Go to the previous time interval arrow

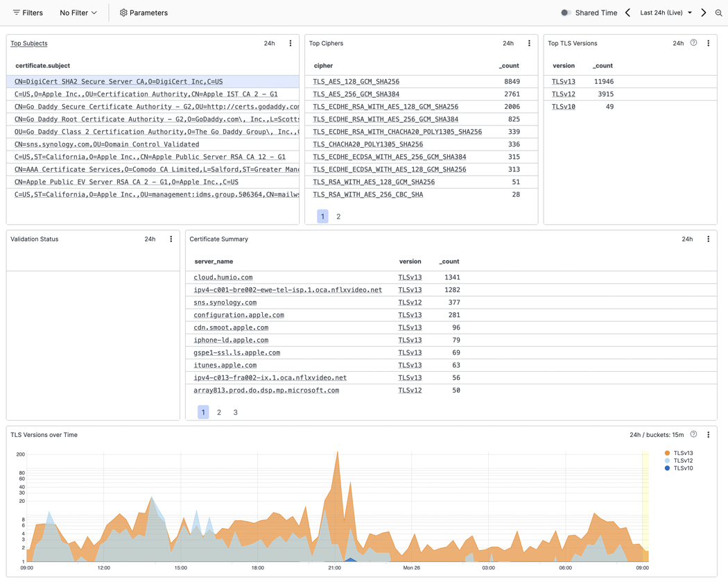coord(627,12)
